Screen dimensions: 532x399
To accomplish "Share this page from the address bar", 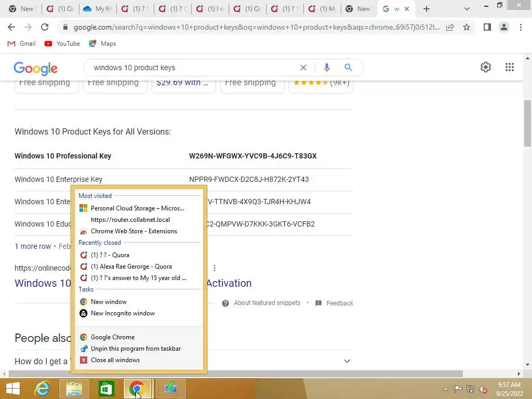I will tap(450, 27).
